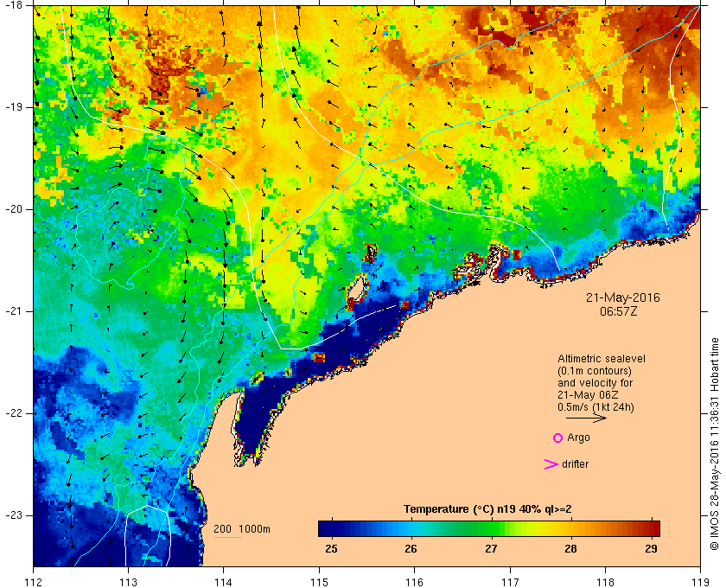Click the latitude axis label -21

click(15, 311)
